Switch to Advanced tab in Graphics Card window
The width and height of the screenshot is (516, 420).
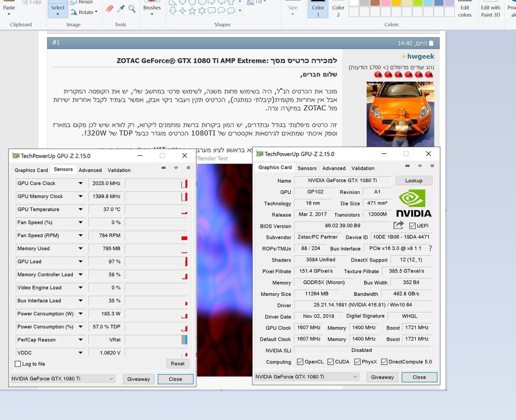click(x=334, y=168)
